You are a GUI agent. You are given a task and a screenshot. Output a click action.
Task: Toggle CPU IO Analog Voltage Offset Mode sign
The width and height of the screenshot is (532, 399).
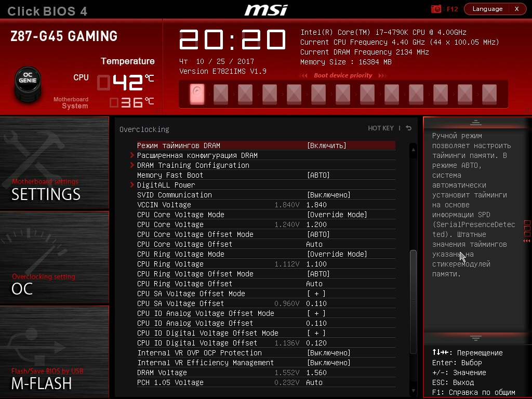click(x=316, y=313)
